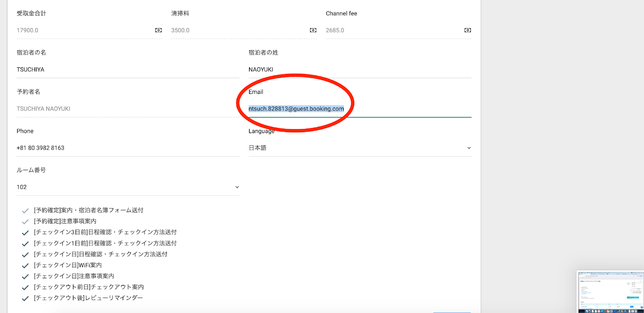Click the money icon in Channel fee field
644x313 pixels.
467,30
